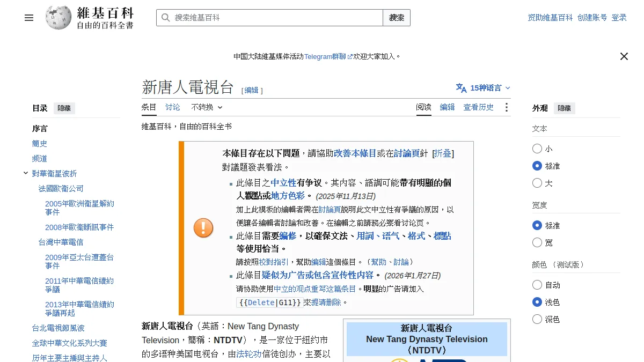Select light color mode radio
Screen dimensions: 644x362
[537, 302]
